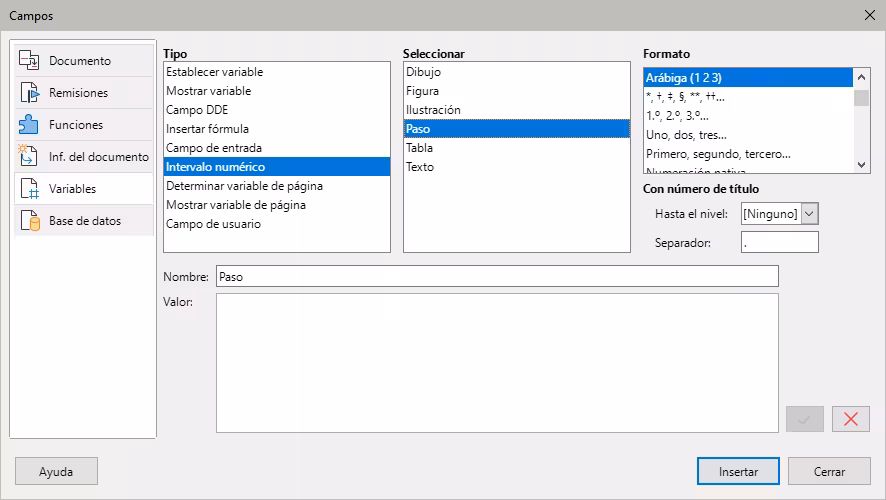Click the checkmark apply button
Screen dimensions: 886x500
click(805, 419)
